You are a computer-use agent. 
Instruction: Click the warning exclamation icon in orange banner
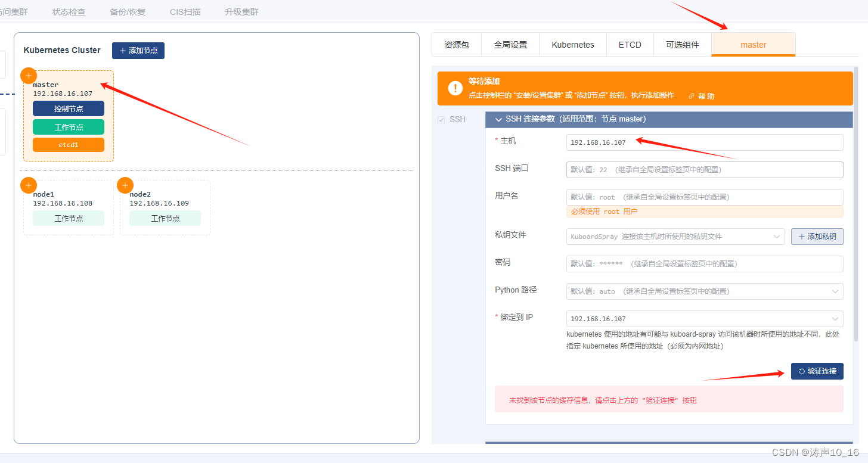tap(455, 88)
